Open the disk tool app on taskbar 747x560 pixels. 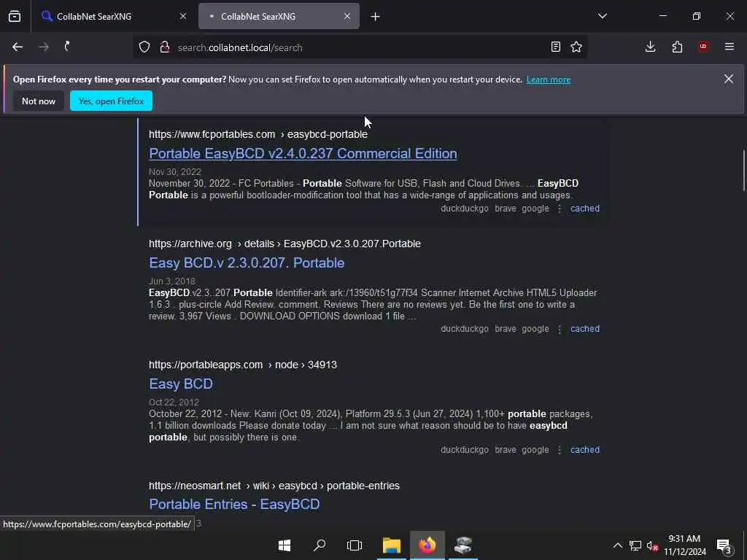(x=462, y=545)
